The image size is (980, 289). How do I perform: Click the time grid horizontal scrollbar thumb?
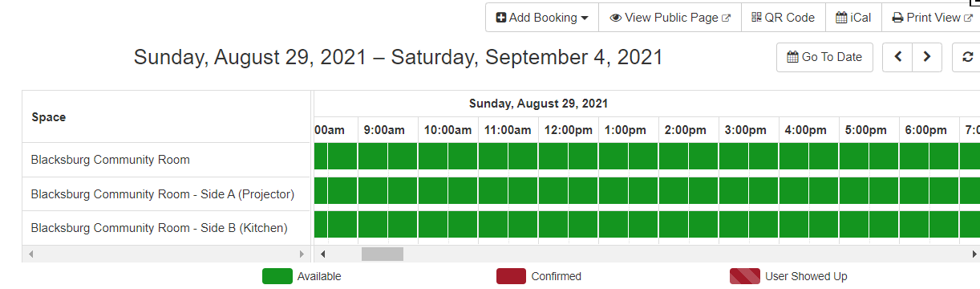pyautogui.click(x=383, y=254)
